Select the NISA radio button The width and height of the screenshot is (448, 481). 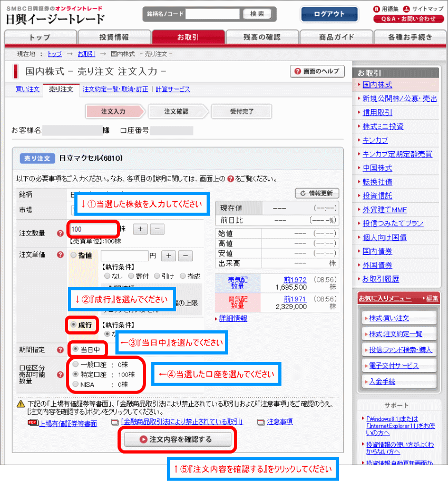pyautogui.click(x=75, y=384)
